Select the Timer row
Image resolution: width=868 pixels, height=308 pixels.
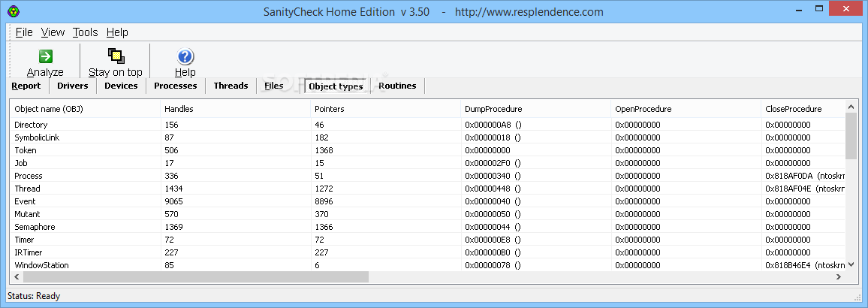pos(428,240)
